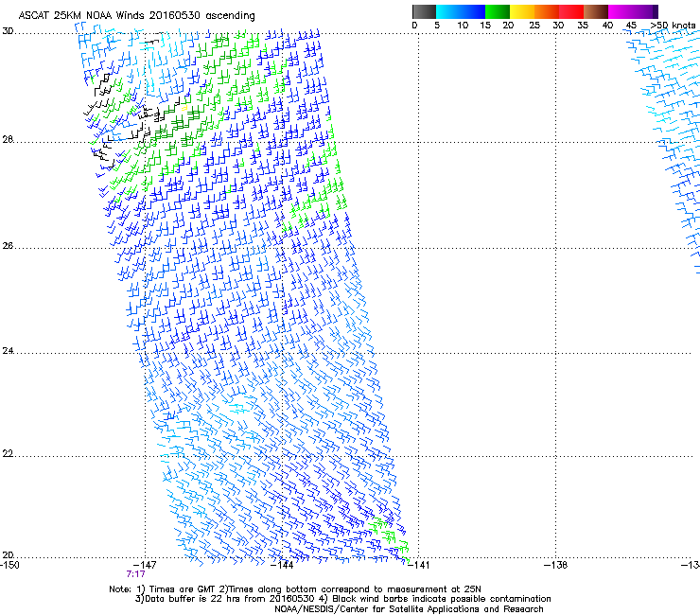Click the '>50 knots' legend label
The height and width of the screenshot is (615, 700).
click(x=673, y=26)
